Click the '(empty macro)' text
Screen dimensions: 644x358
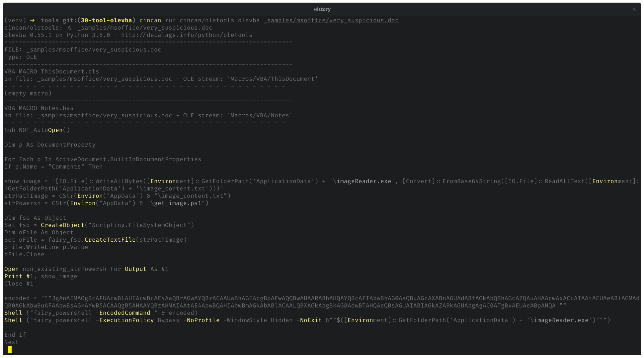(x=28, y=94)
